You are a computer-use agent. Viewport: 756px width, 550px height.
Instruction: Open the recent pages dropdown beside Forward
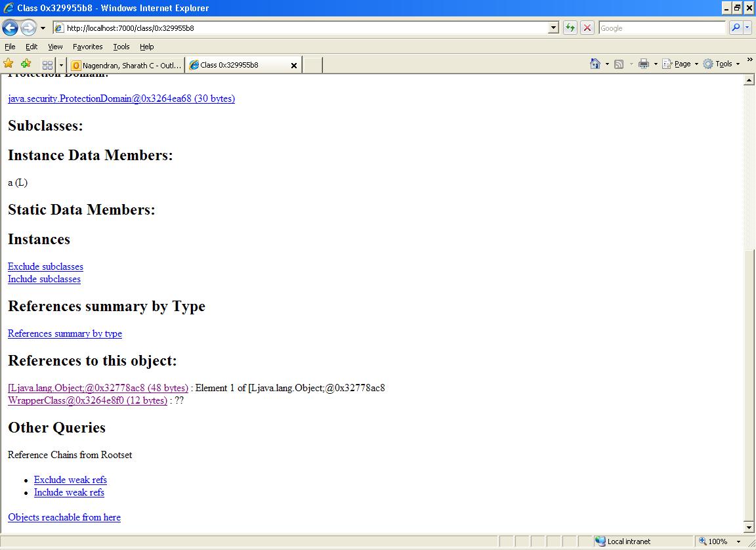[x=43, y=28]
